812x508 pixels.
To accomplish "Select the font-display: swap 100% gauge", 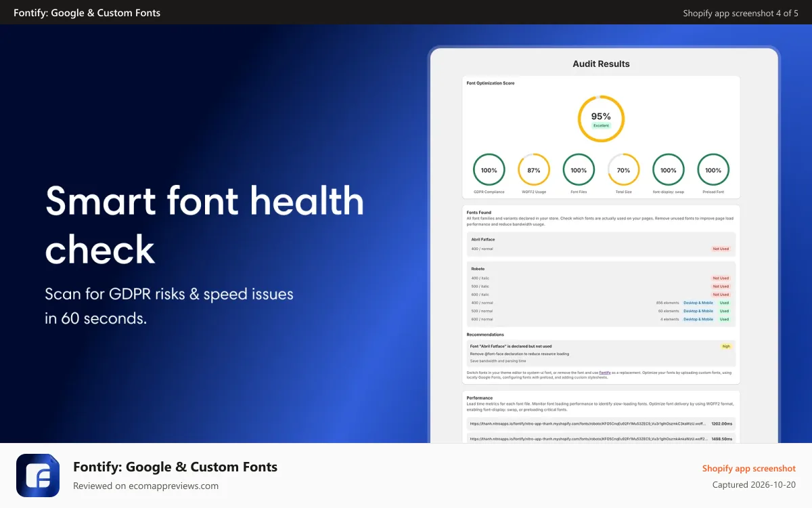I will click(668, 170).
